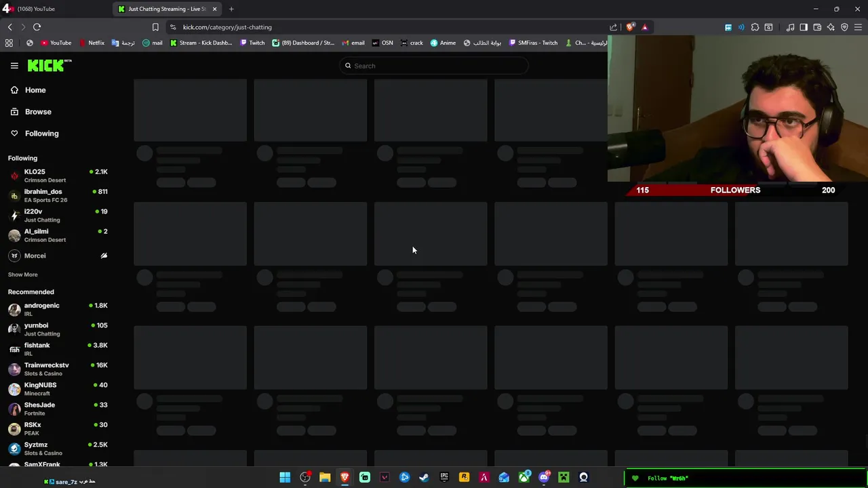
Task: Open Brave Wallet icon
Action: tap(817, 27)
